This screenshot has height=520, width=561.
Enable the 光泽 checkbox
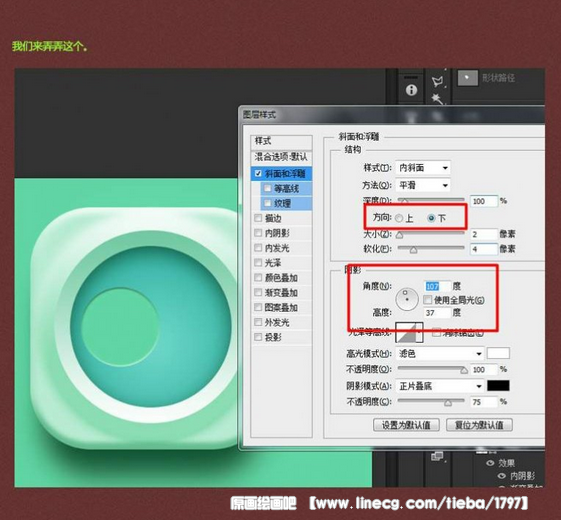tap(258, 263)
